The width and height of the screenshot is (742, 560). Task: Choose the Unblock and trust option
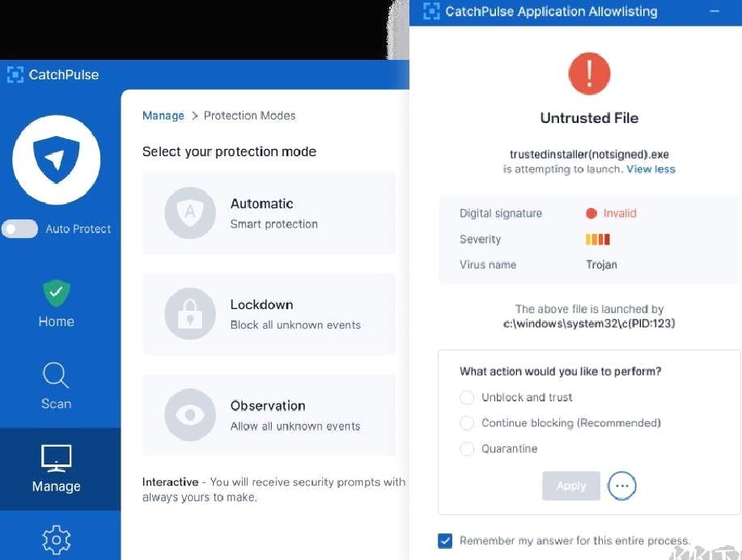pos(515,397)
